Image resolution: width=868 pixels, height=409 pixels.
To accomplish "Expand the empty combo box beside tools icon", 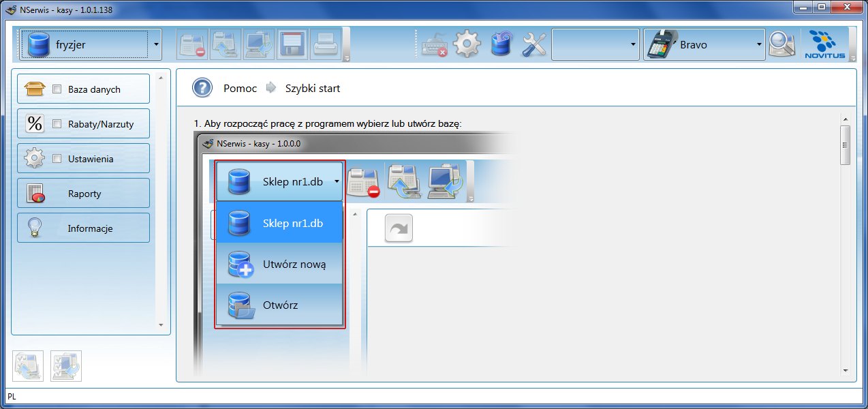I will point(595,45).
